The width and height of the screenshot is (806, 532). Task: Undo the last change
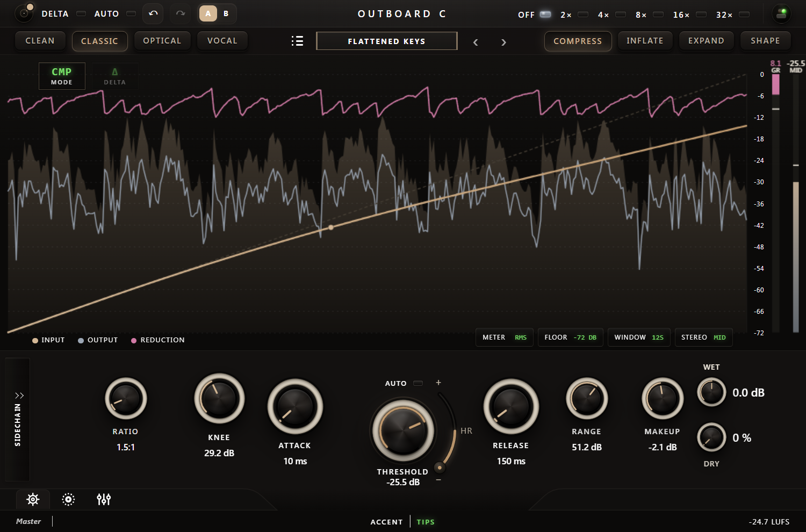(153, 13)
